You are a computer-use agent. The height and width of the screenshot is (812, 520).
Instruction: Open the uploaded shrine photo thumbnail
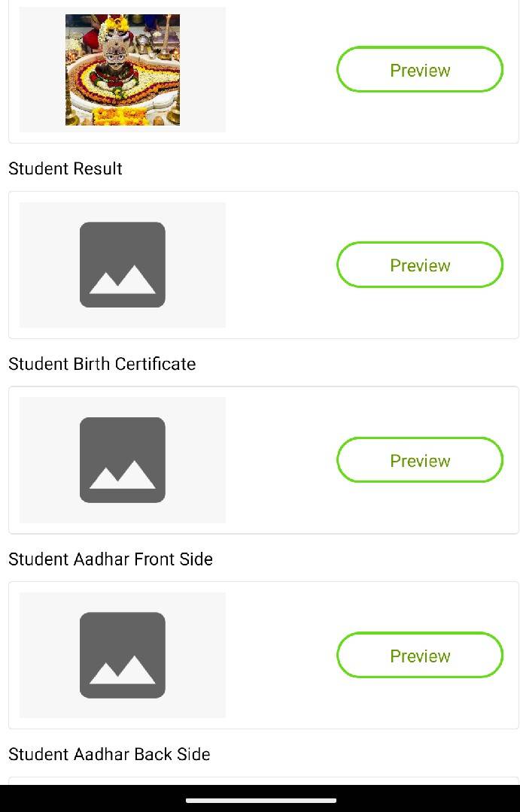point(123,70)
